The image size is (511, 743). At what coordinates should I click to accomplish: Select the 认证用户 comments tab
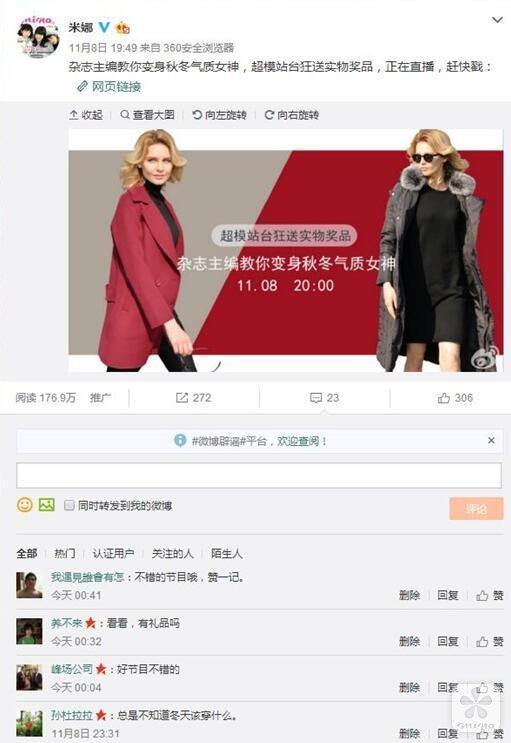(113, 553)
